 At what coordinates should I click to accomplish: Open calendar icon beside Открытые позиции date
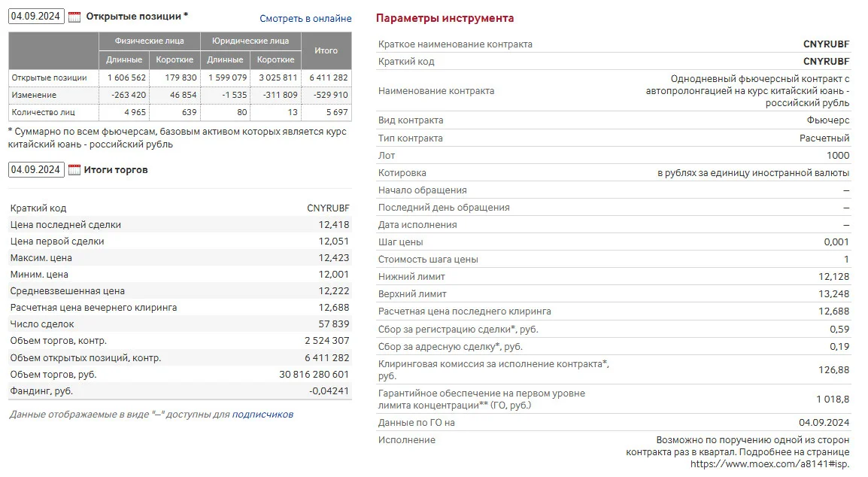click(74, 17)
